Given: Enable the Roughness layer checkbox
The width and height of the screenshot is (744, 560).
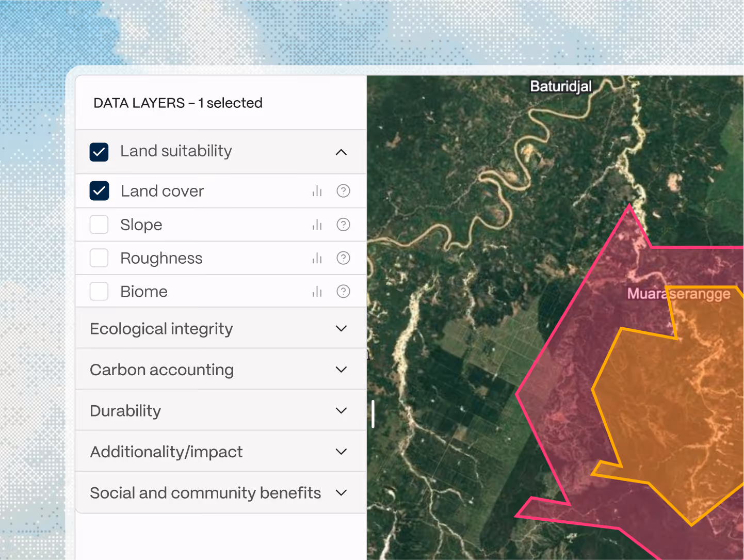Looking at the screenshot, I should [99, 258].
